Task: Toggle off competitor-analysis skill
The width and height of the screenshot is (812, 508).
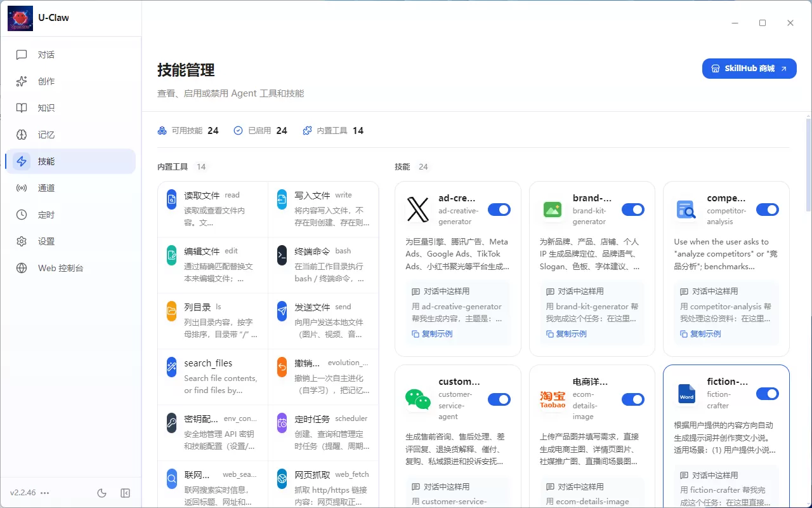Action: tap(768, 210)
